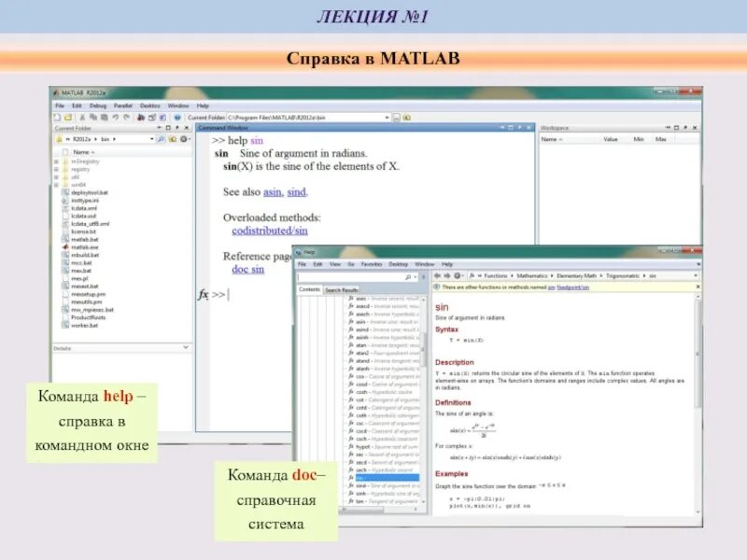Click blue Help question icon in MATLAB toolbar
Screen dimensions: 747x560
[x=177, y=118]
